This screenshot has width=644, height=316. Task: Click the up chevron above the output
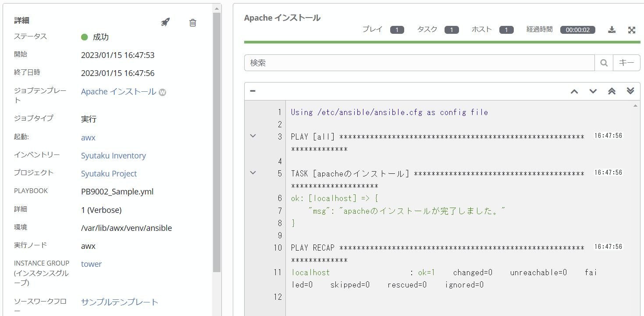click(574, 91)
